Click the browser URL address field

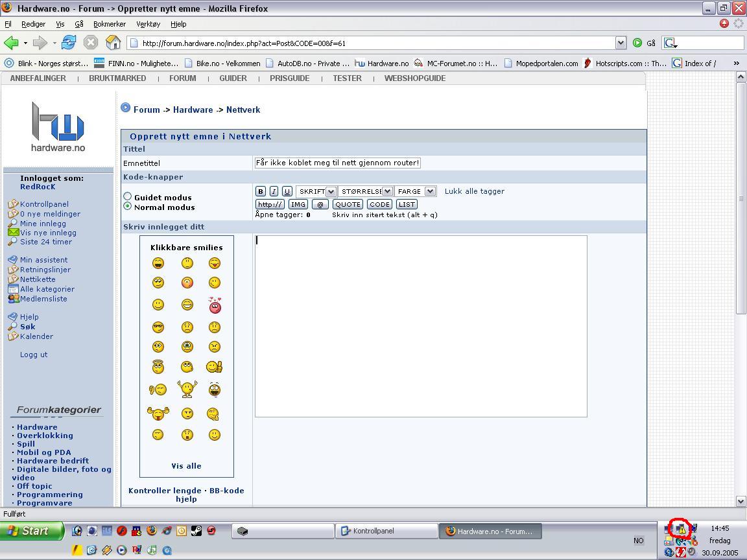point(372,43)
